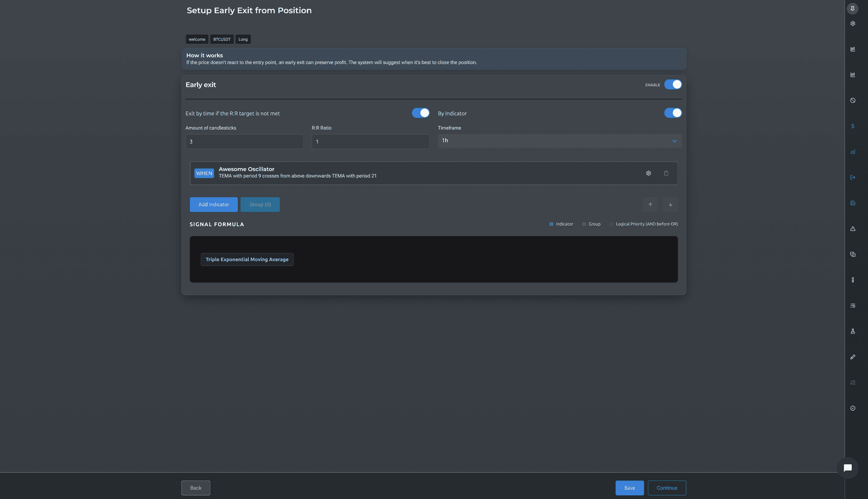Select the pencil edit sidebar icon
Image resolution: width=868 pixels, height=499 pixels.
click(853, 357)
